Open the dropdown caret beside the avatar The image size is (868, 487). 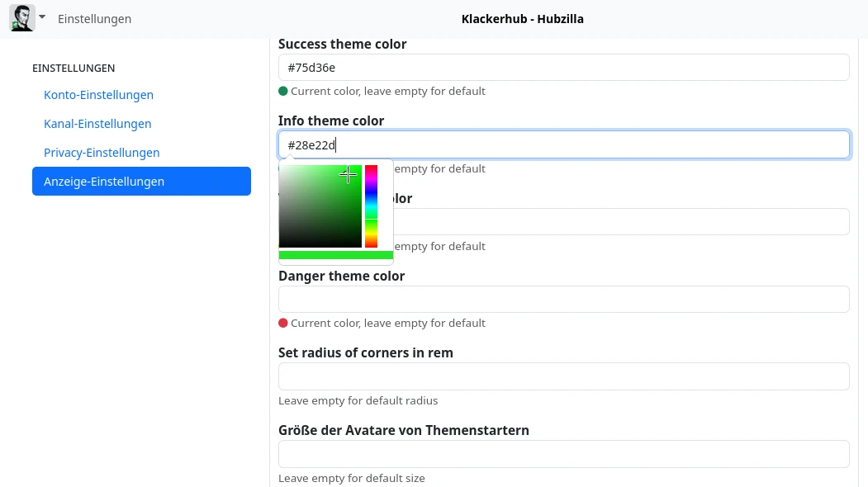click(42, 17)
